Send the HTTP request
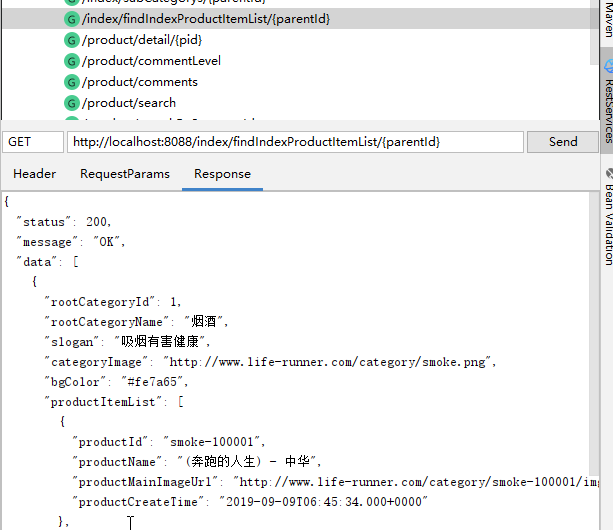 [x=563, y=142]
